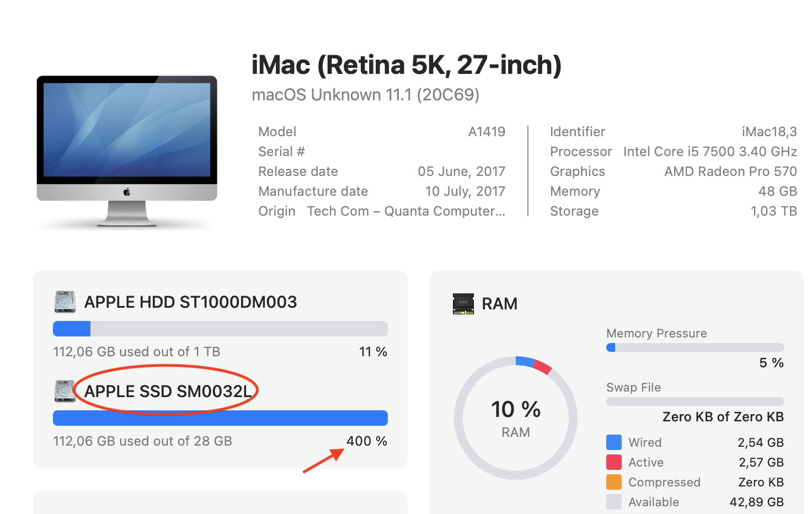812x514 pixels.
Task: Click the Intel Core i5 7500 processor value
Action: click(710, 152)
